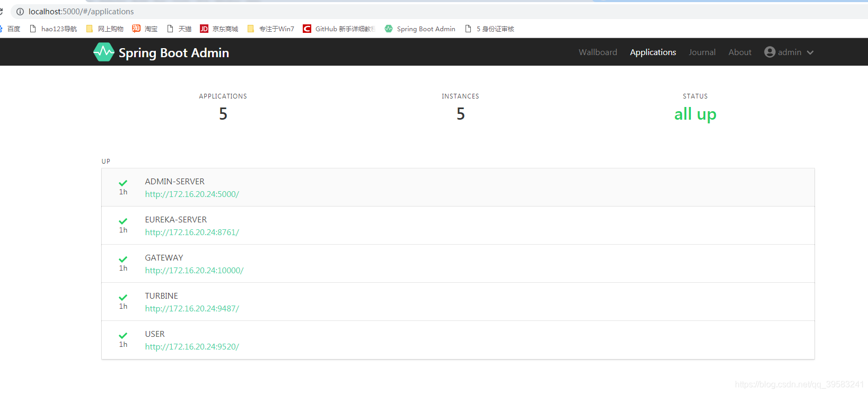Open the 5 身份证审核 bookmark
Viewport: 868px width, 394px height.
point(489,29)
